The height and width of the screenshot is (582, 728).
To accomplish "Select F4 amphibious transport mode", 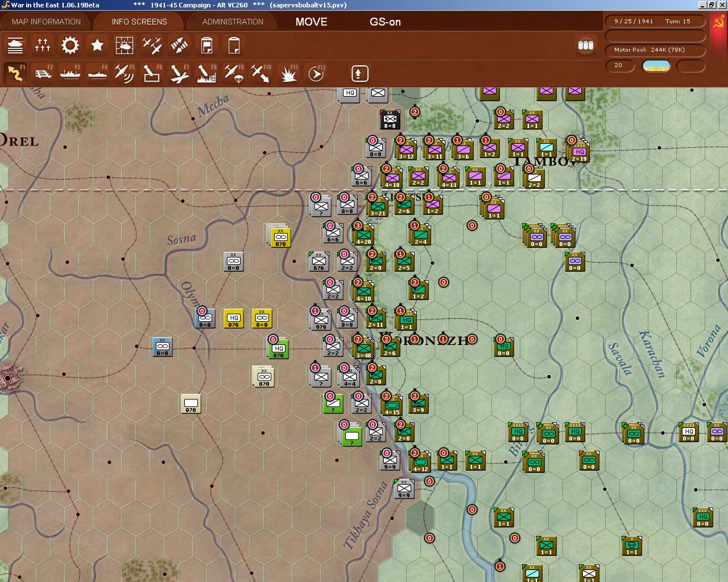I will [x=97, y=73].
